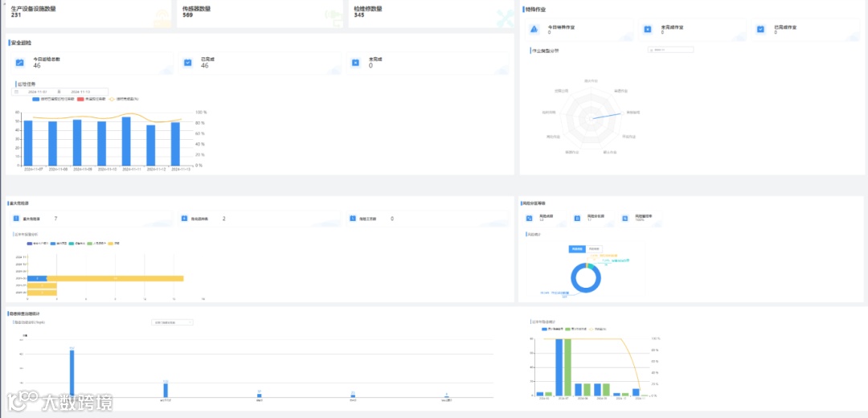
Task: Click the 未完成作业 calendar icon
Action: tap(647, 29)
